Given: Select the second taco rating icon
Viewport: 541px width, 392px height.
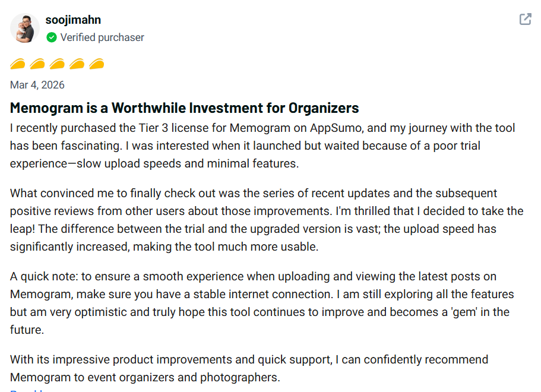Looking at the screenshot, I should (x=37, y=64).
